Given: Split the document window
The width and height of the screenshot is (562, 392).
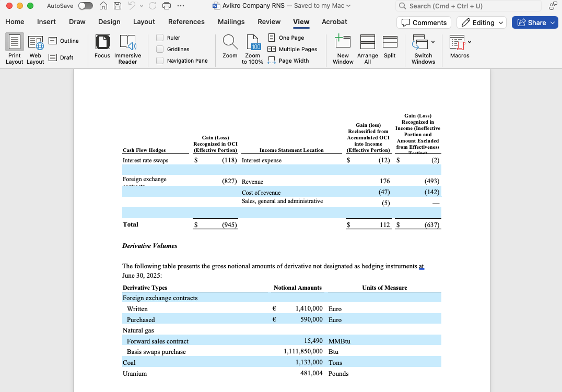Looking at the screenshot, I should (390, 46).
